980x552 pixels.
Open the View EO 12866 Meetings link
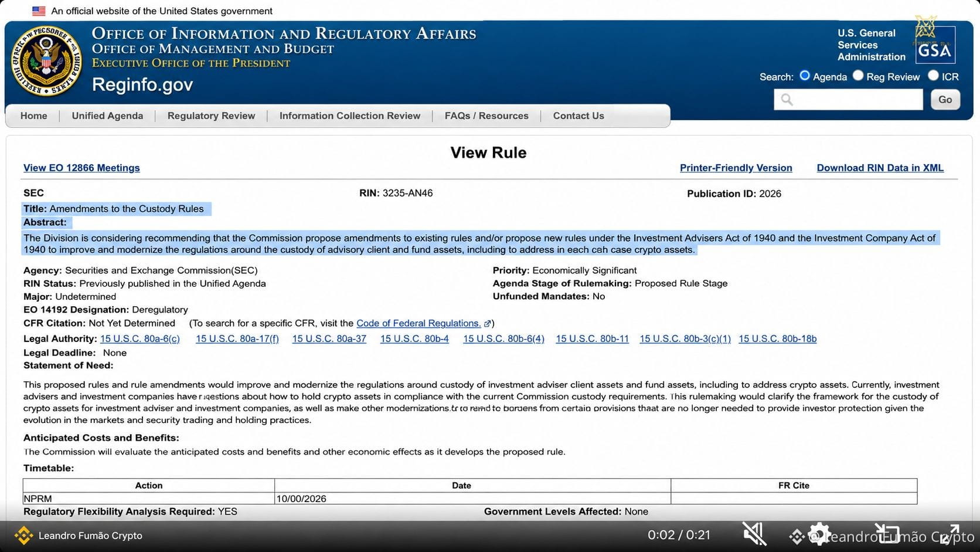click(x=81, y=168)
